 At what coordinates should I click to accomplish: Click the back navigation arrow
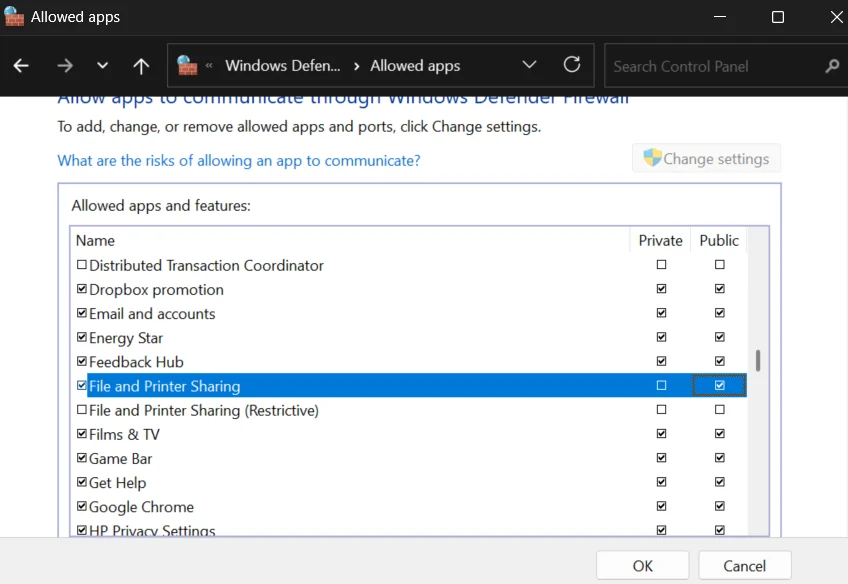20,66
